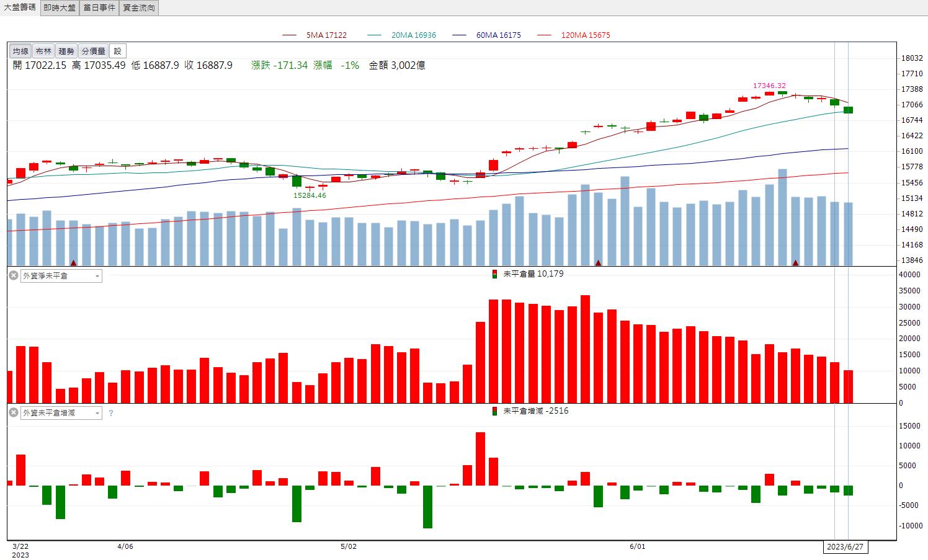Select the rightmost dark red triangle event marker
Viewport: 928px width, 560px height.
coord(795,263)
